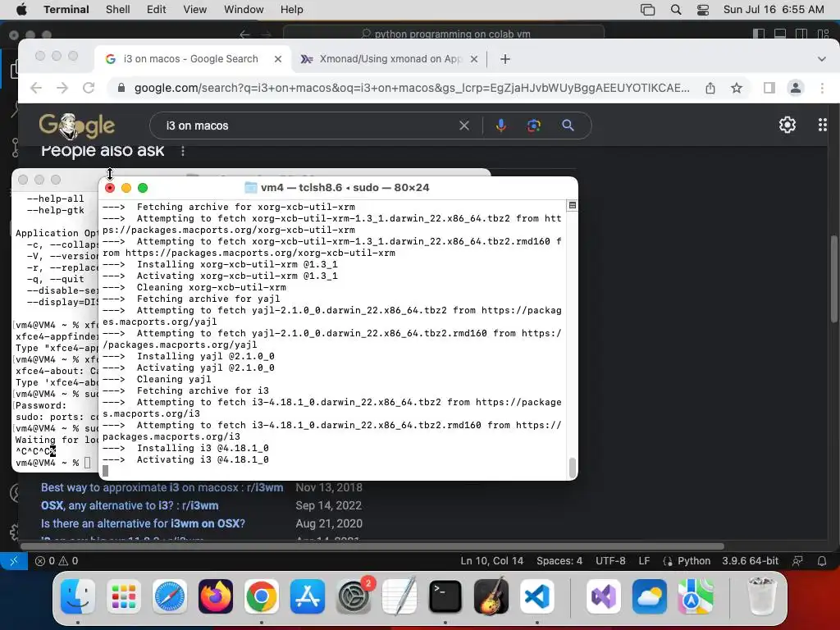This screenshot has height=630, width=840.
Task: Open the View menu in menu bar
Action: (194, 9)
